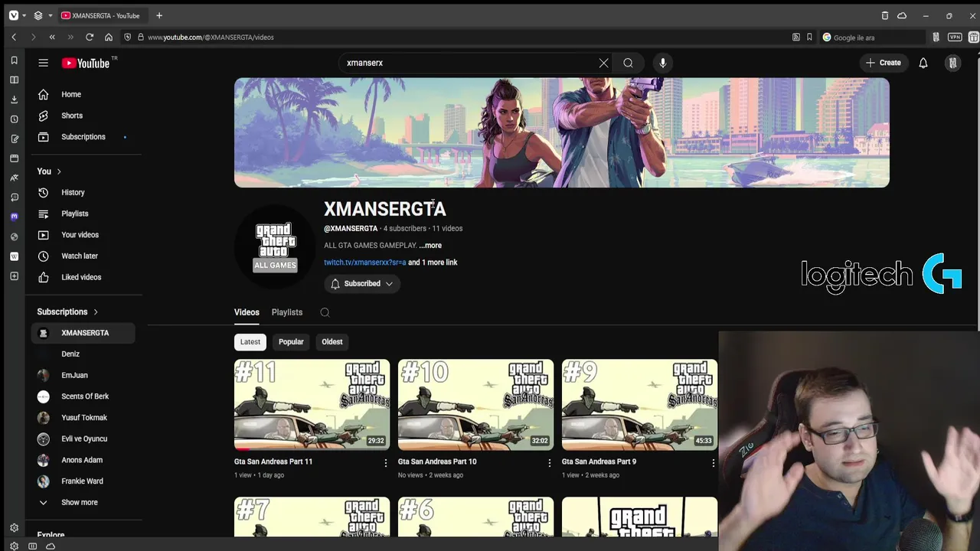Open YouTube account avatar menu
This screenshot has width=980, height=551.
(x=952, y=63)
